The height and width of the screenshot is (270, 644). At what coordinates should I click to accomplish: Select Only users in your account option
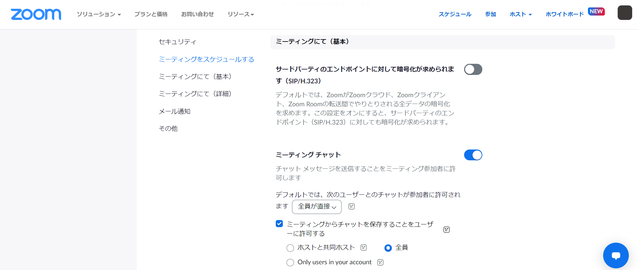(290, 263)
